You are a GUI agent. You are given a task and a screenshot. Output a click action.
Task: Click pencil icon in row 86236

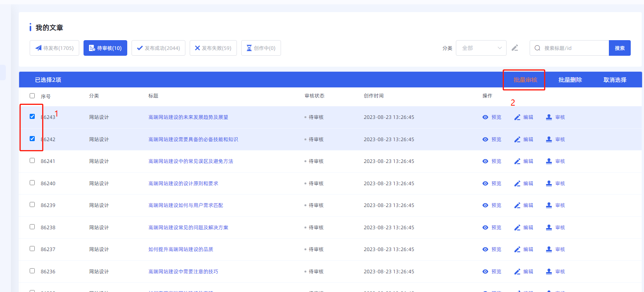click(517, 272)
